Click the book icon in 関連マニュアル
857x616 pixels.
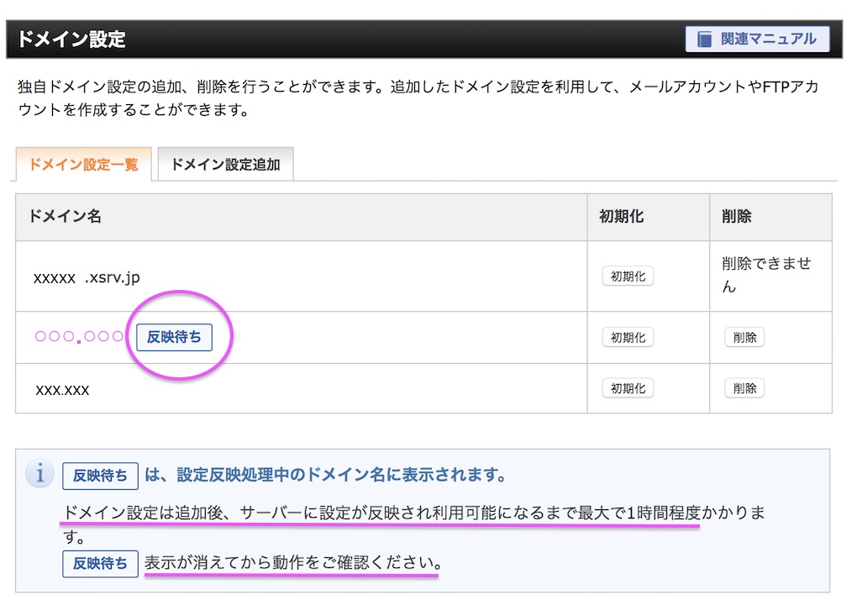point(705,39)
